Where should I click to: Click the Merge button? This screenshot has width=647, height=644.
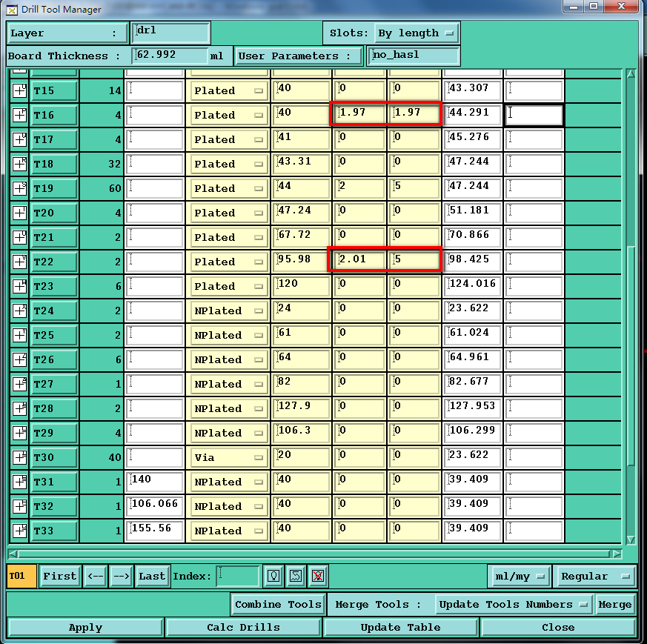pyautogui.click(x=615, y=605)
